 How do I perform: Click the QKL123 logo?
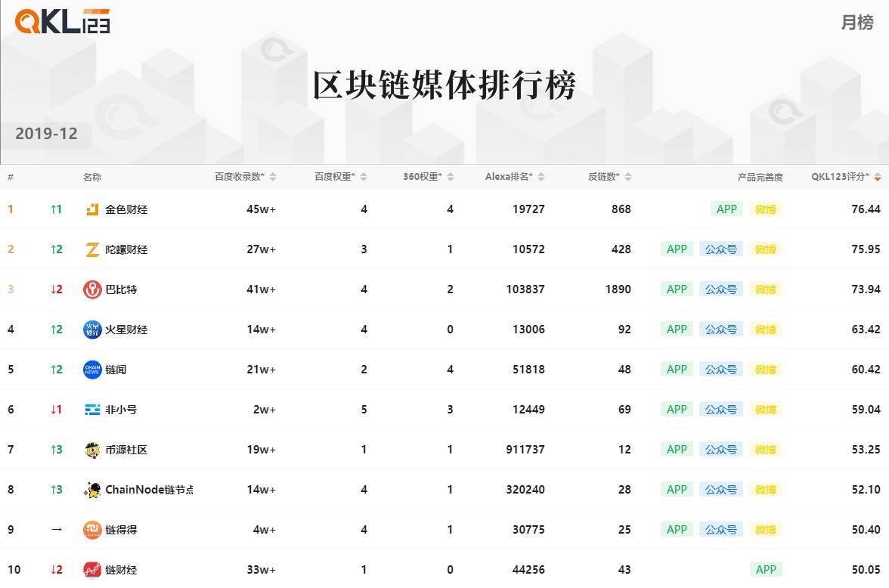click(62, 21)
